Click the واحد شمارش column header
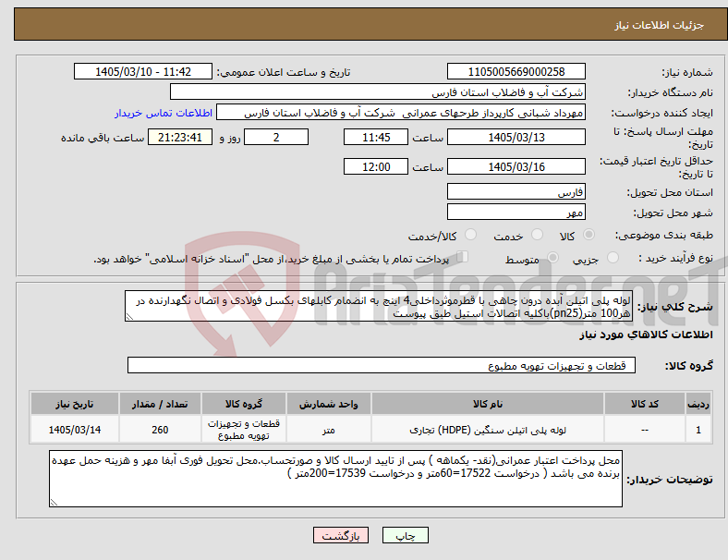Viewport: 728px width, 560px height. 328,404
